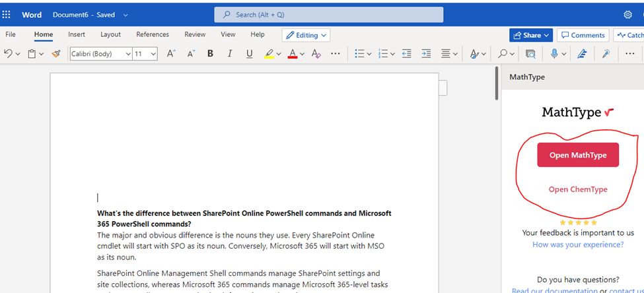
Task: Open the Styles icon
Action: tap(474, 53)
